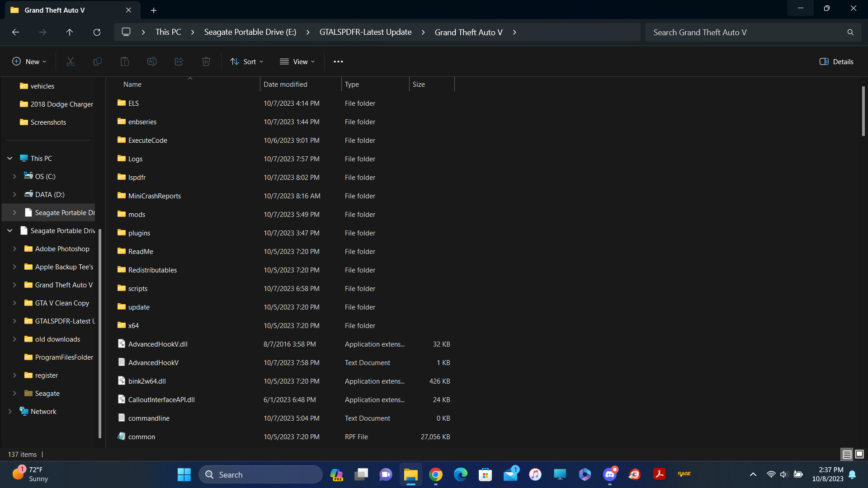Expand the OS (C:) drive tree node
This screenshot has height=488, width=868.
point(14,177)
